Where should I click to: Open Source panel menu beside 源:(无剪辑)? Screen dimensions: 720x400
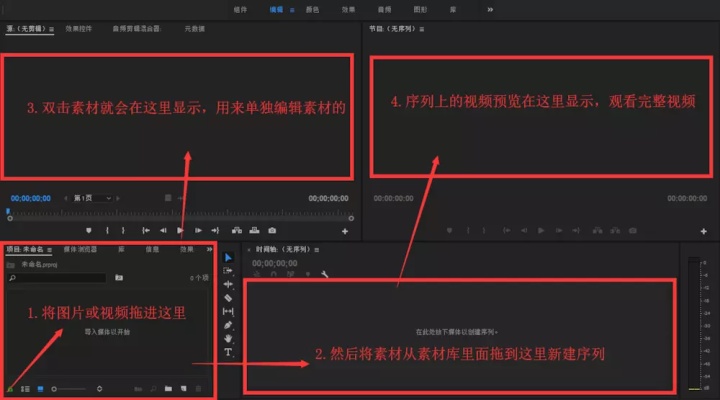51,29
